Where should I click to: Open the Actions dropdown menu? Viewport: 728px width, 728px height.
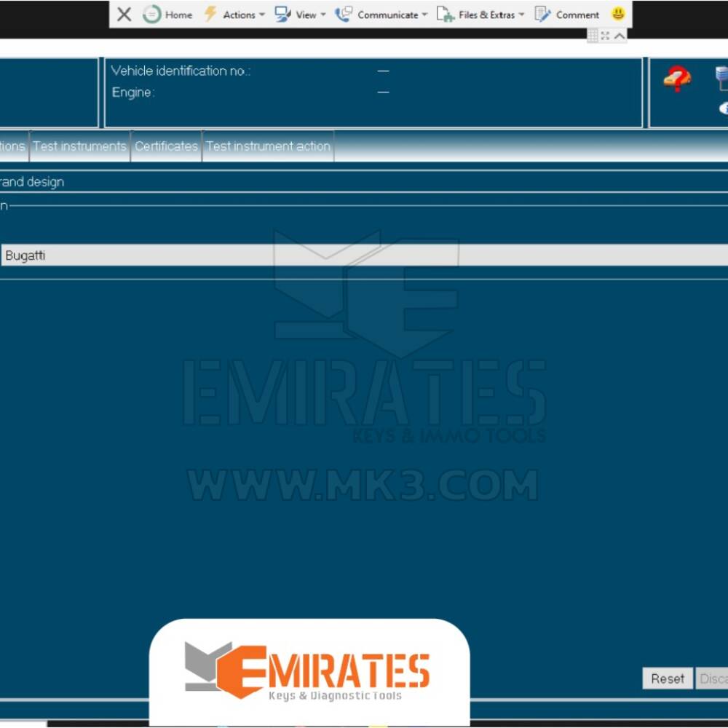click(x=261, y=14)
